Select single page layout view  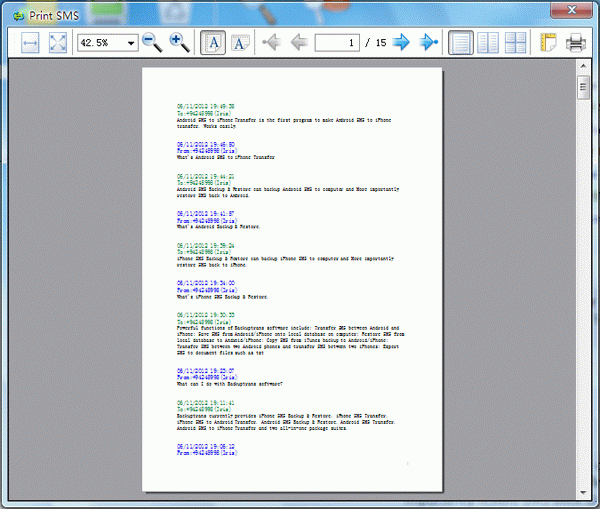[460, 42]
